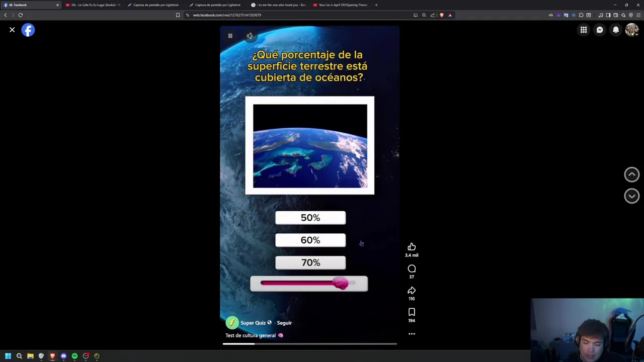
Task: Like the reel with the thumbs-up icon
Action: coord(412,247)
